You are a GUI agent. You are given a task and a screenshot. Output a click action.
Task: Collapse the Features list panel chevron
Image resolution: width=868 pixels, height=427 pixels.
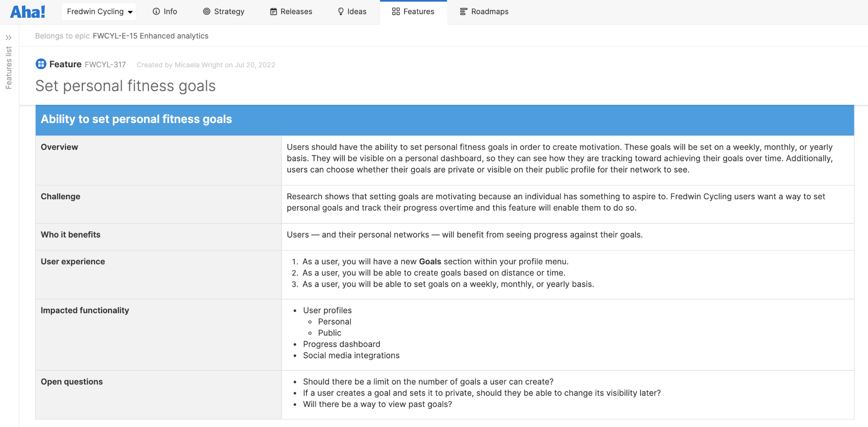click(9, 37)
